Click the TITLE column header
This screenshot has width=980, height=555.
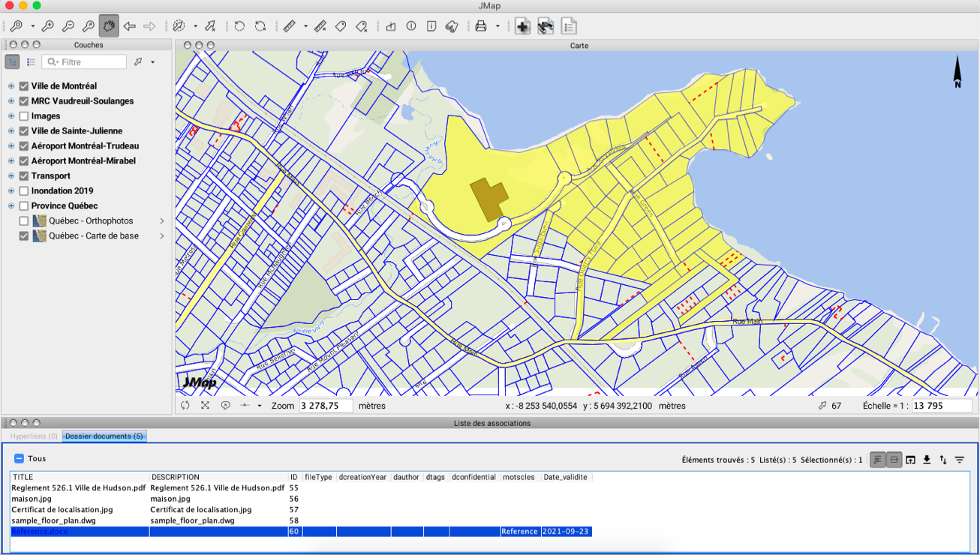click(x=23, y=477)
